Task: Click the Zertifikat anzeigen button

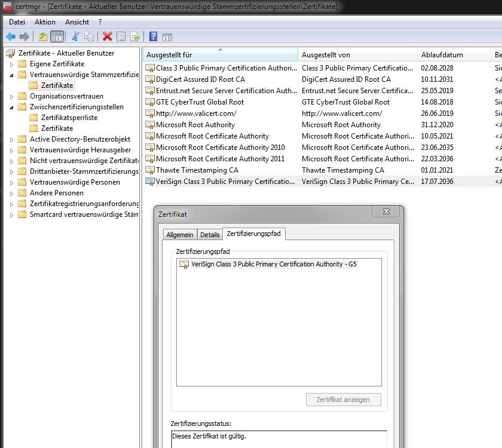Action: point(343,400)
